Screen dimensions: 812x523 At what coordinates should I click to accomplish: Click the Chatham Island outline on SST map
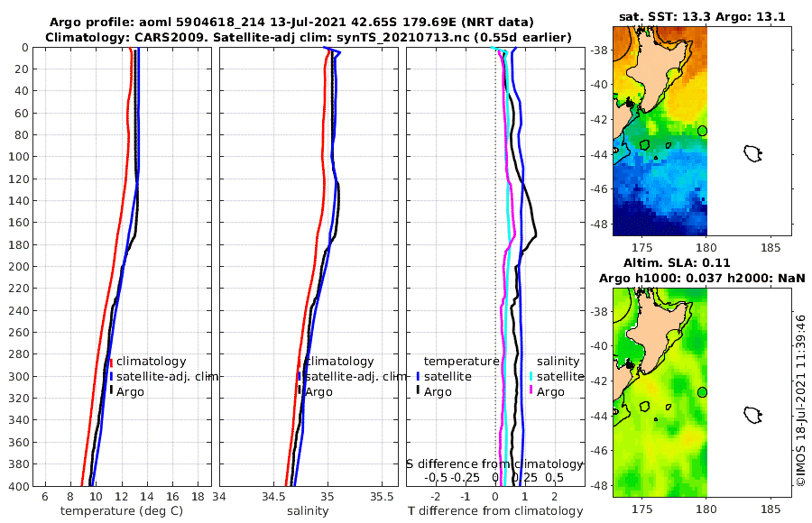(753, 153)
